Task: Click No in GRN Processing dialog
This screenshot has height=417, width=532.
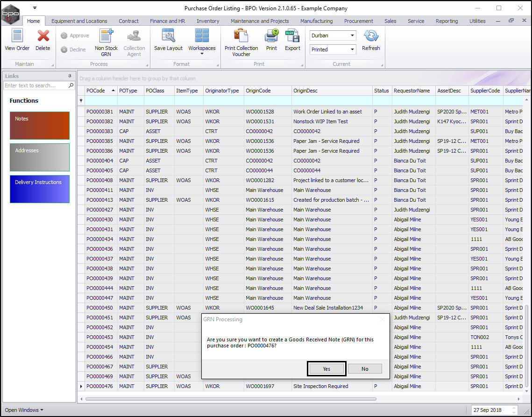Action: pyautogui.click(x=365, y=369)
